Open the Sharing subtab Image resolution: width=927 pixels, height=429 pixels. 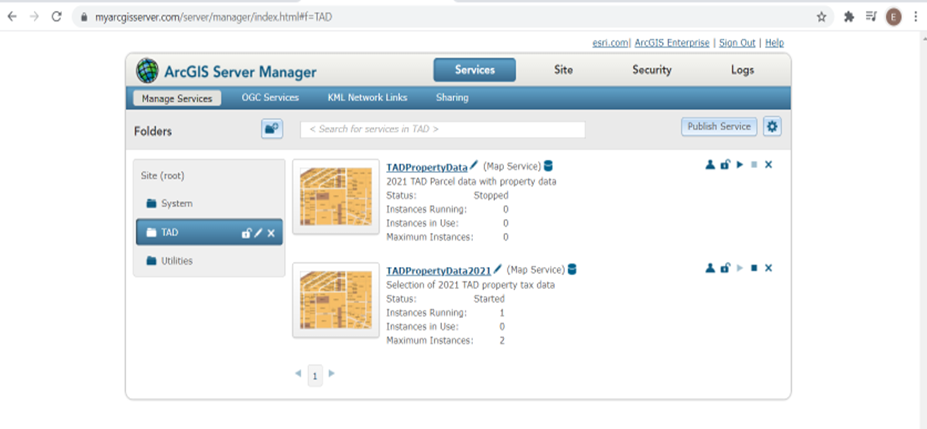(452, 98)
